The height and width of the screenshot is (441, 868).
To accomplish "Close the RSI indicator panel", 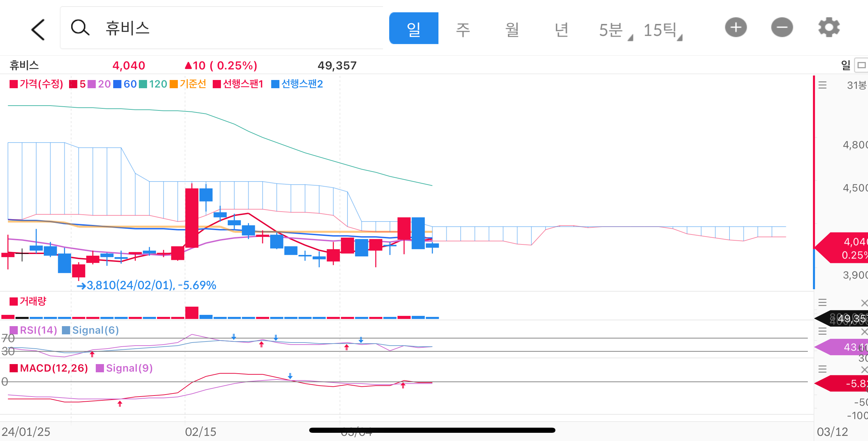I will coord(864,332).
